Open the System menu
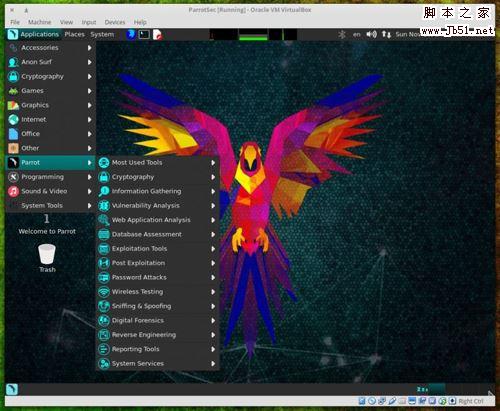The height and width of the screenshot is (411, 500). pos(102,34)
